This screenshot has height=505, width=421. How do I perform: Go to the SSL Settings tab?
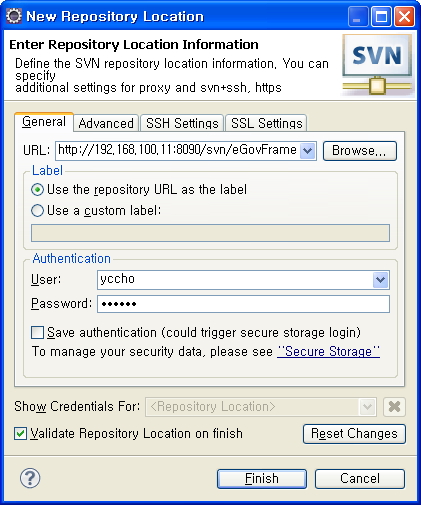tap(266, 123)
